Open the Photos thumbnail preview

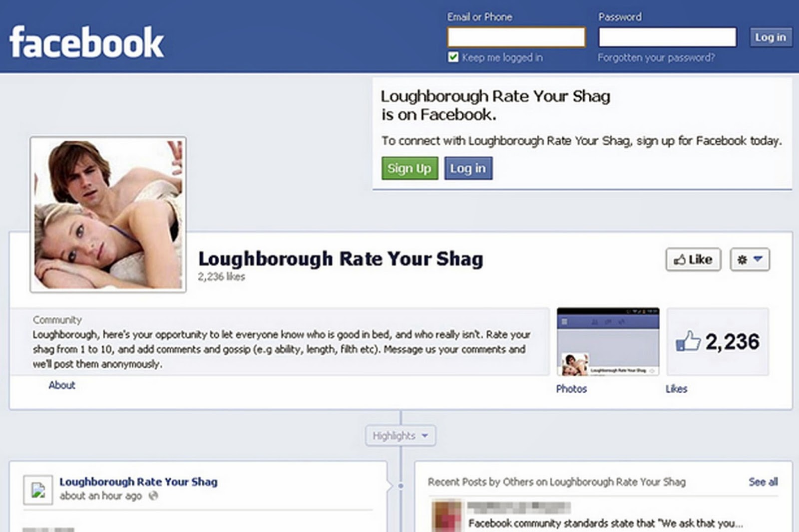point(608,341)
